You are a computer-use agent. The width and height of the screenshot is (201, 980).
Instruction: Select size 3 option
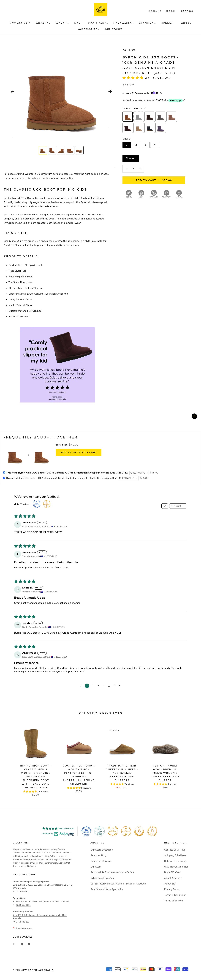145,145
